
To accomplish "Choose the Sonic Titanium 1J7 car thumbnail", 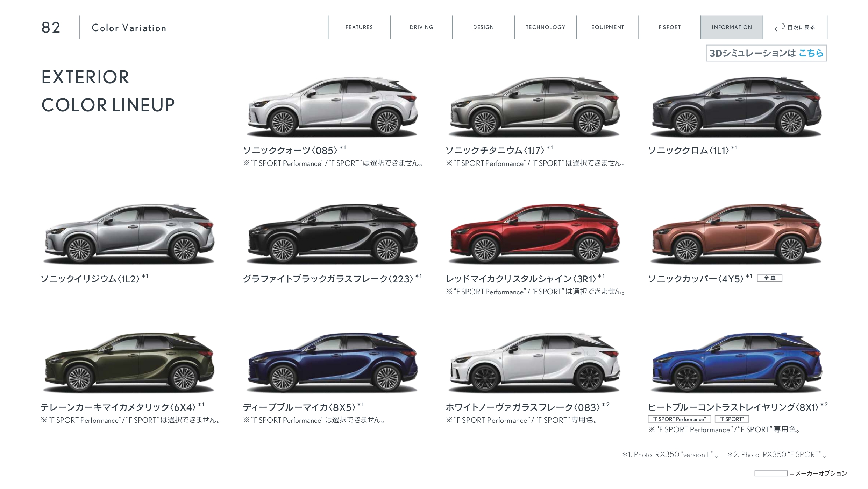I will [534, 107].
